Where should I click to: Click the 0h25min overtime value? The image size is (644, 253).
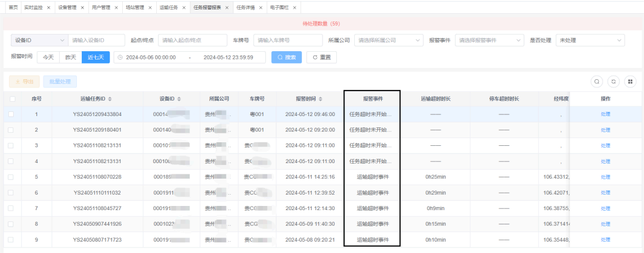coord(435,177)
